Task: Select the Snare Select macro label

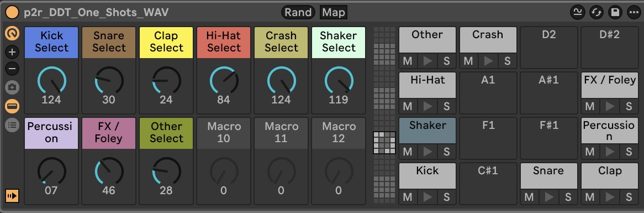Action: [109, 43]
